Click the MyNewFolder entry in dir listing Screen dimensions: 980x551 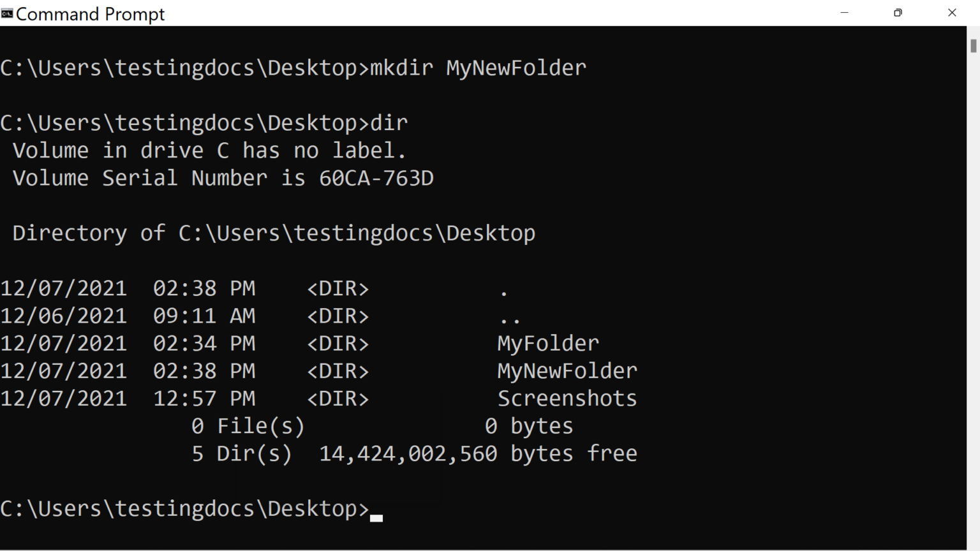point(567,371)
